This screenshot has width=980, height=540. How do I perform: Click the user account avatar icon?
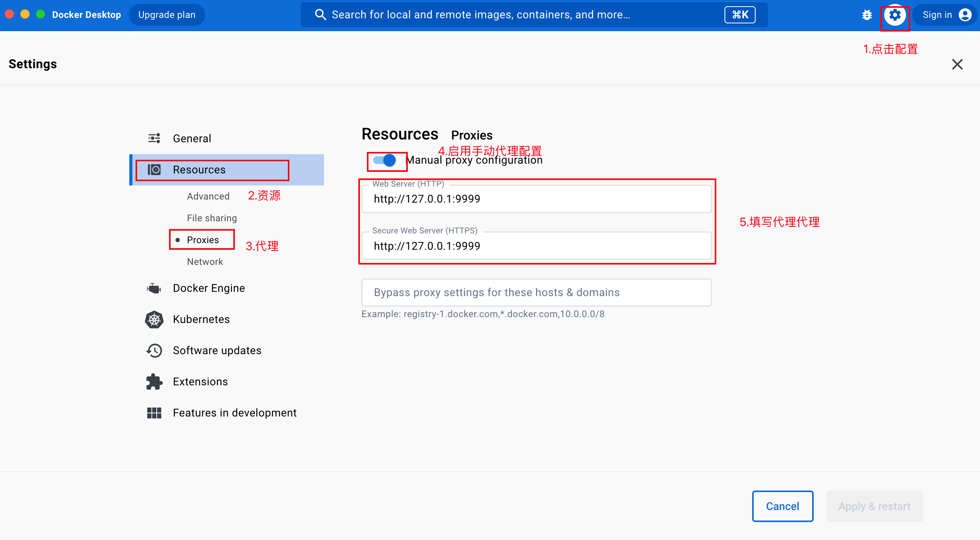[965, 15]
